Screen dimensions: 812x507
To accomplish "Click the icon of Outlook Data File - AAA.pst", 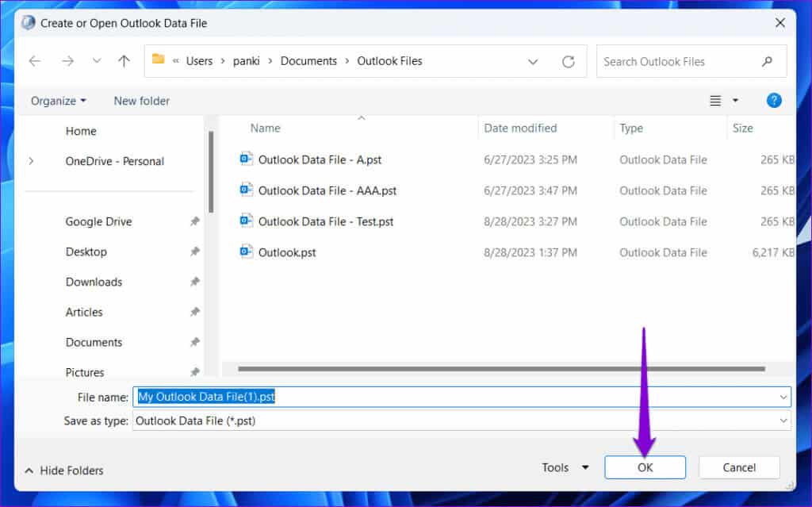I will tap(246, 190).
